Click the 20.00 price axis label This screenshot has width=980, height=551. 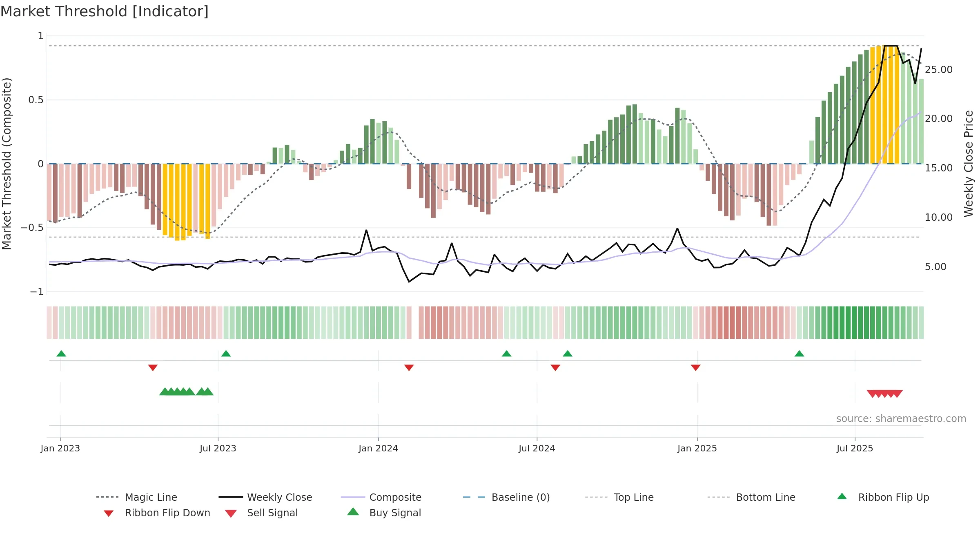pyautogui.click(x=939, y=119)
